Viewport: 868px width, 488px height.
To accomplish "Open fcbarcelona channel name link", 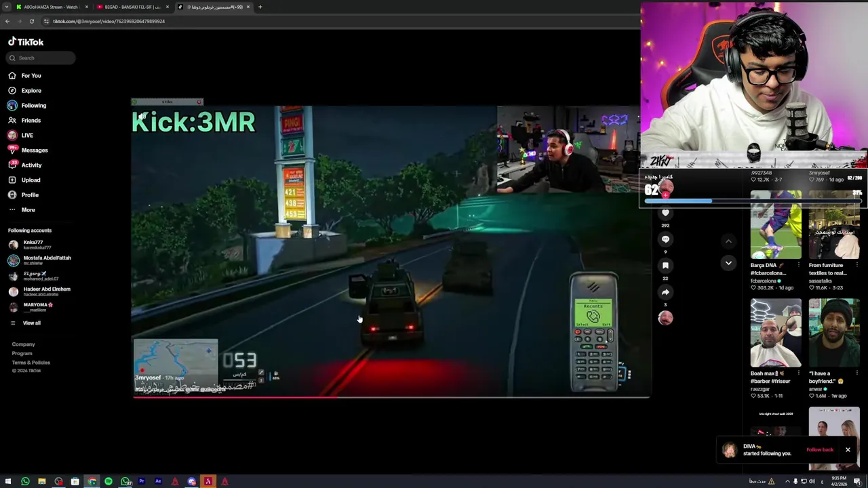I will point(764,281).
